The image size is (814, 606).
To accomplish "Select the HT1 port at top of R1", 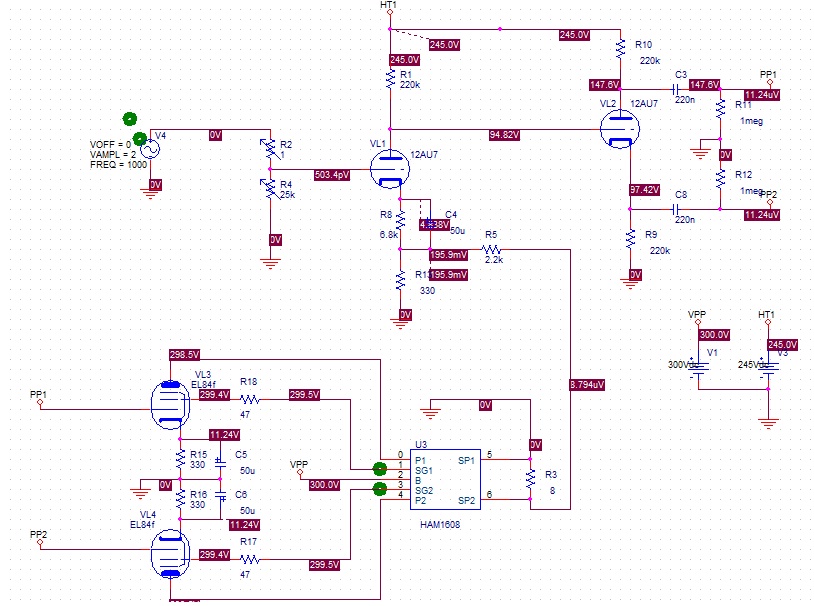I will point(389,11).
